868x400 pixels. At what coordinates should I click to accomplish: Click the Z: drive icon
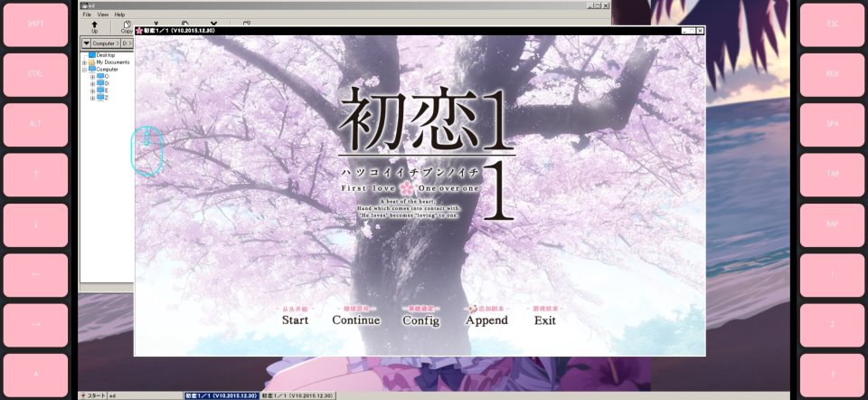pyautogui.click(x=100, y=98)
